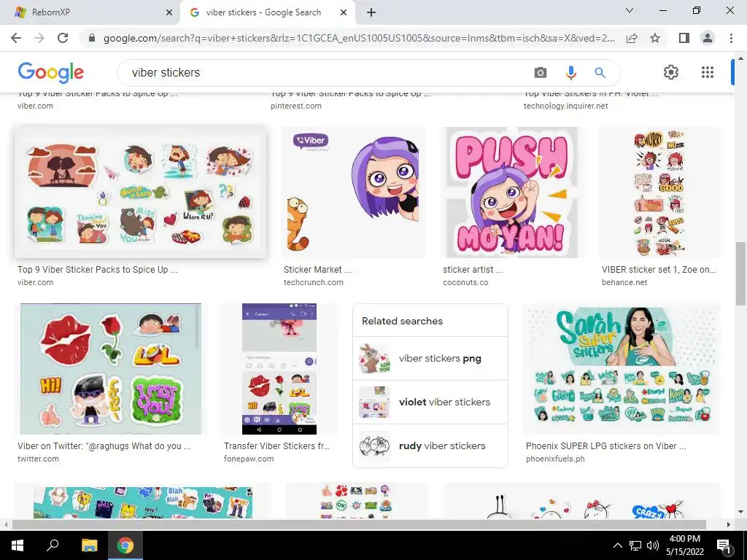Viewport: 747px width, 560px height.
Task: Click 'Phoenix SUPER LPG stickers on Viber' caption
Action: coord(606,446)
